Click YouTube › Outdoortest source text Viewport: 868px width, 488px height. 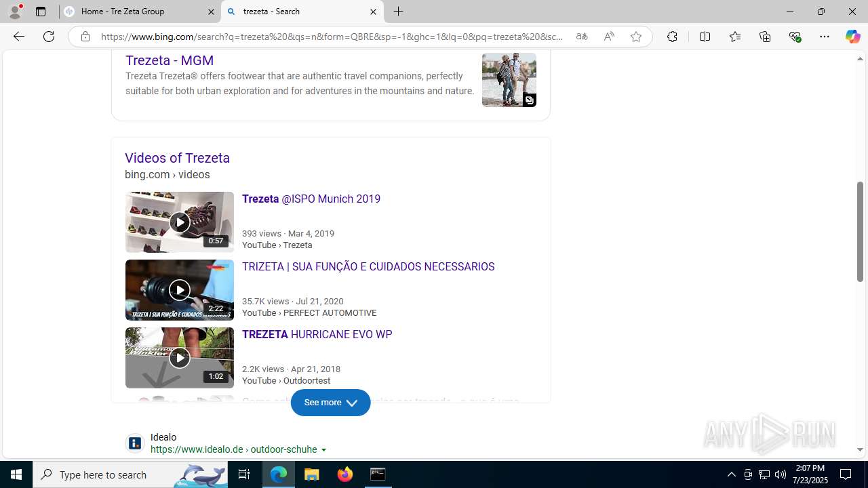tap(286, 381)
